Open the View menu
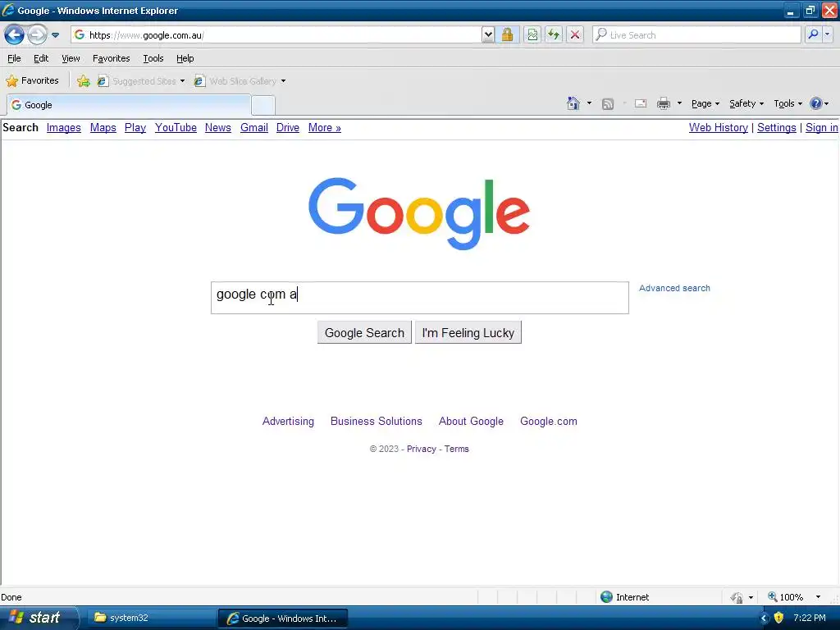 (x=71, y=58)
